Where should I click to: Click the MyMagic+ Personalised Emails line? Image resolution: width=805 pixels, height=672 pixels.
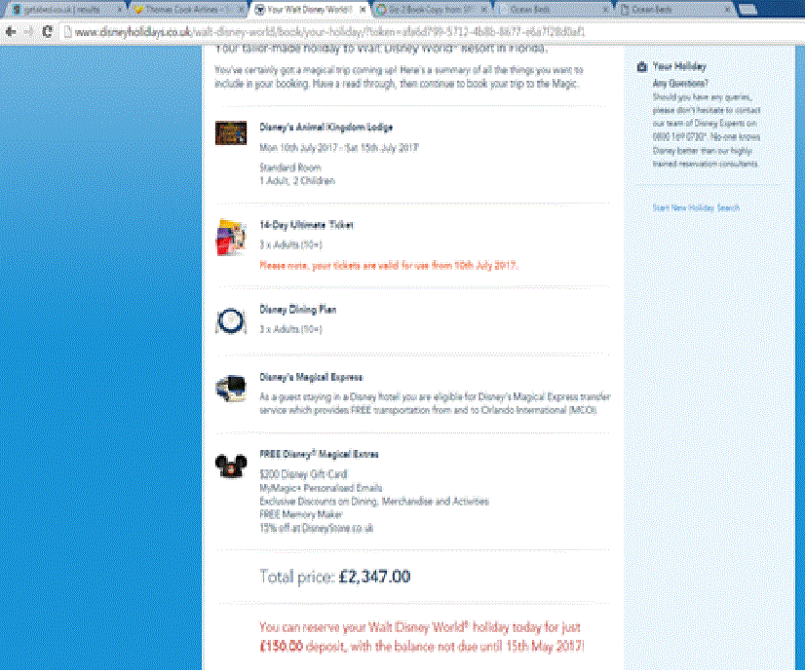pyautogui.click(x=321, y=487)
